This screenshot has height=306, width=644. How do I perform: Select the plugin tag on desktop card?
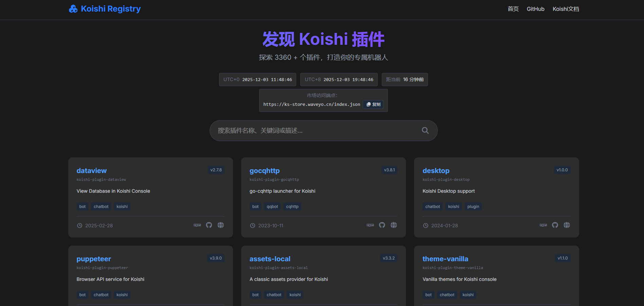tap(473, 207)
